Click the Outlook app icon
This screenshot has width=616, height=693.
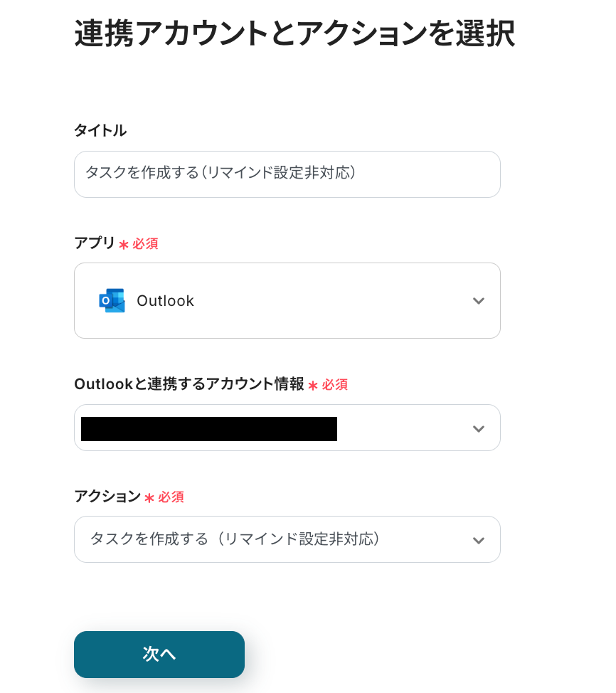click(x=112, y=301)
